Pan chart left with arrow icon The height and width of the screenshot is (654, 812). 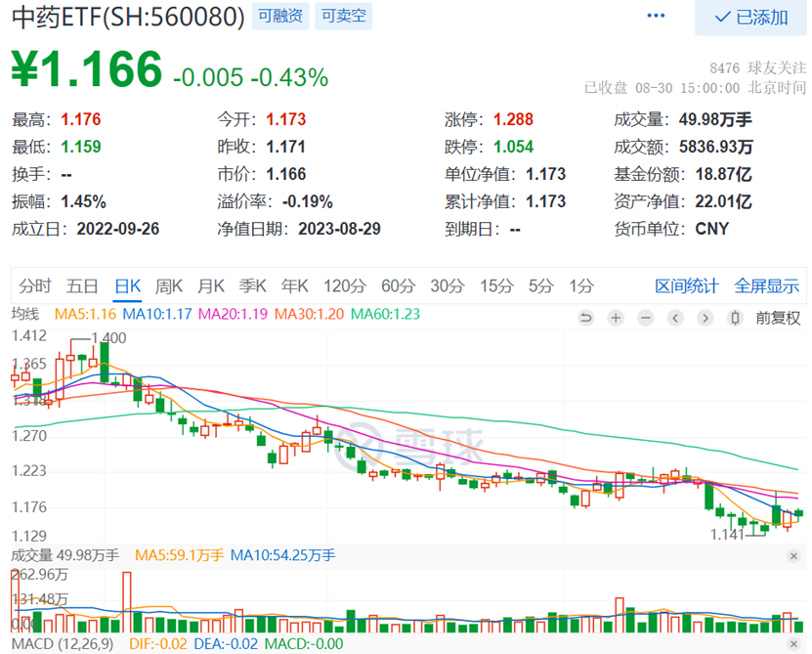(x=675, y=317)
